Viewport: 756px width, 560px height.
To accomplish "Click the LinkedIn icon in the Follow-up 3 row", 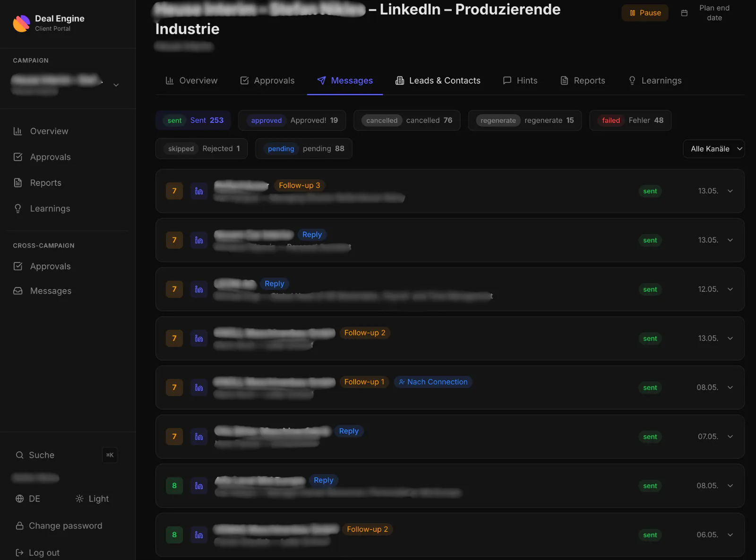I will [199, 191].
